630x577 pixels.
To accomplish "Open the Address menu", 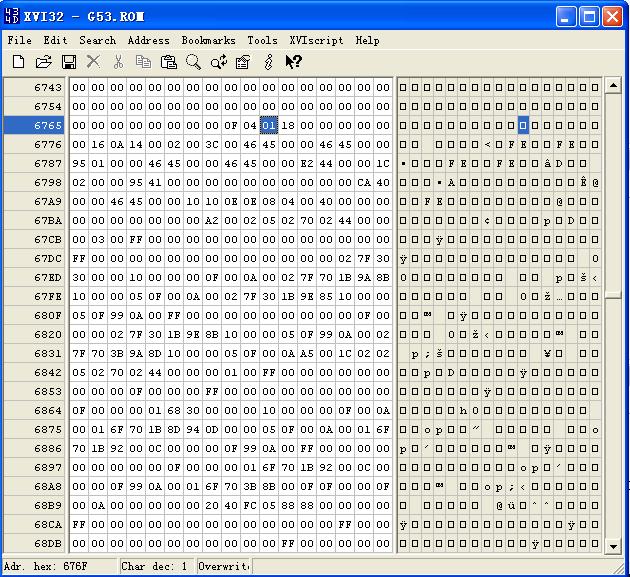I will pyautogui.click(x=148, y=40).
